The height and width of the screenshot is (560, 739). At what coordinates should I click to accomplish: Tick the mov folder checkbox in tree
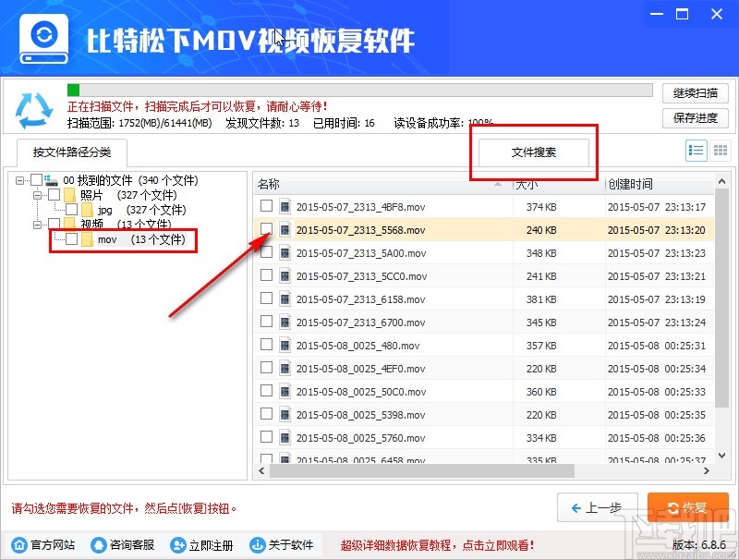coord(72,239)
